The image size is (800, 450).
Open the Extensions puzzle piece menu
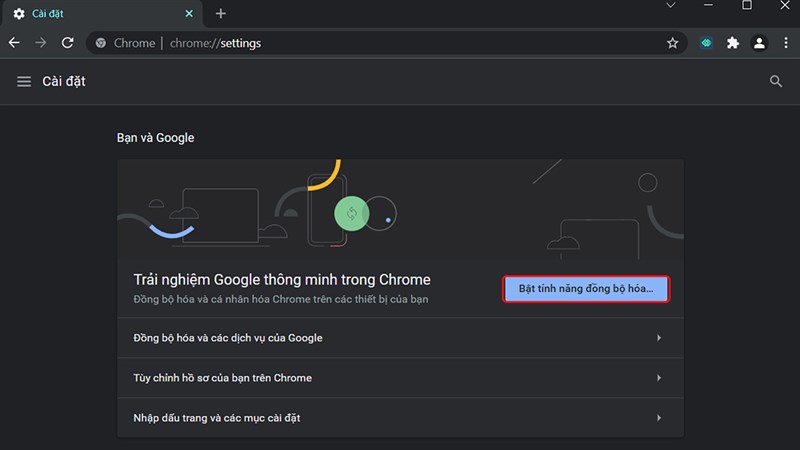733,43
